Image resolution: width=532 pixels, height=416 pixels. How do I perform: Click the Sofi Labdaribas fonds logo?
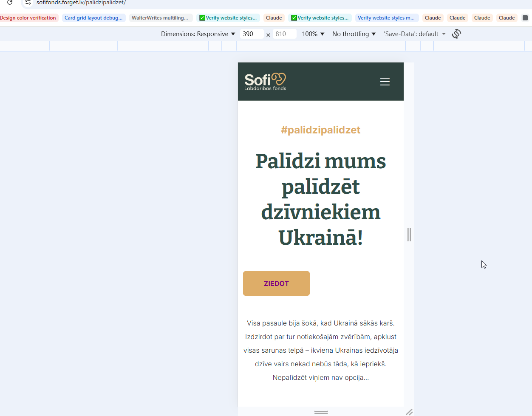[x=265, y=82]
